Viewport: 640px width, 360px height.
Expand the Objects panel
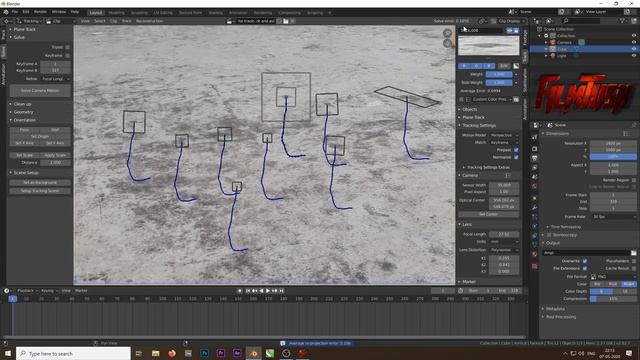coord(469,109)
